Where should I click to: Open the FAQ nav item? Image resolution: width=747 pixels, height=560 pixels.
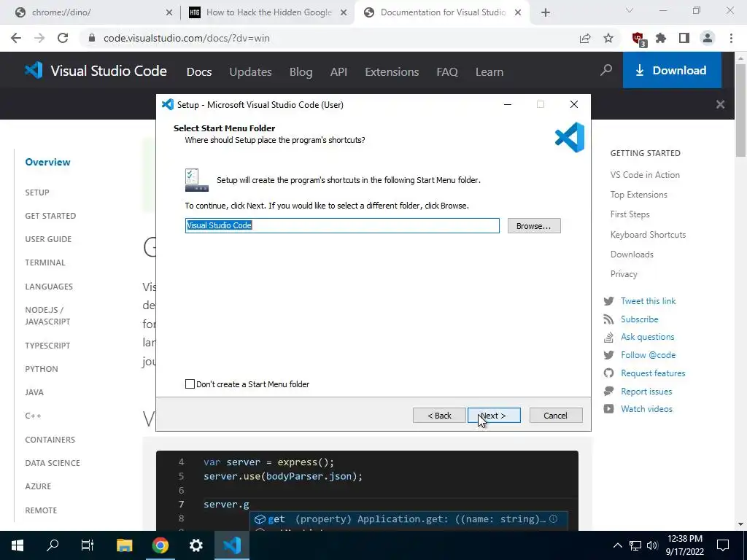pos(447,72)
